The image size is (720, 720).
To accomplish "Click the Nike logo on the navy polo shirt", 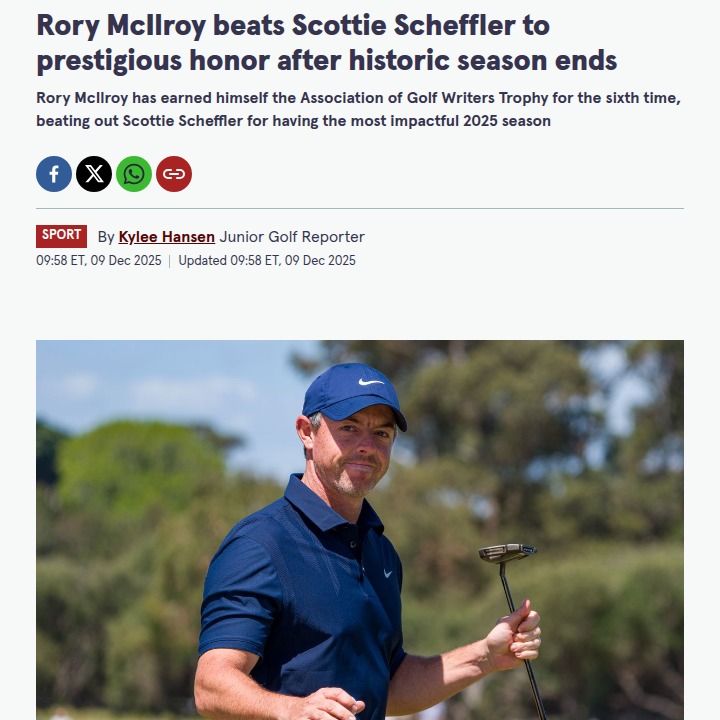I will pyautogui.click(x=387, y=573).
